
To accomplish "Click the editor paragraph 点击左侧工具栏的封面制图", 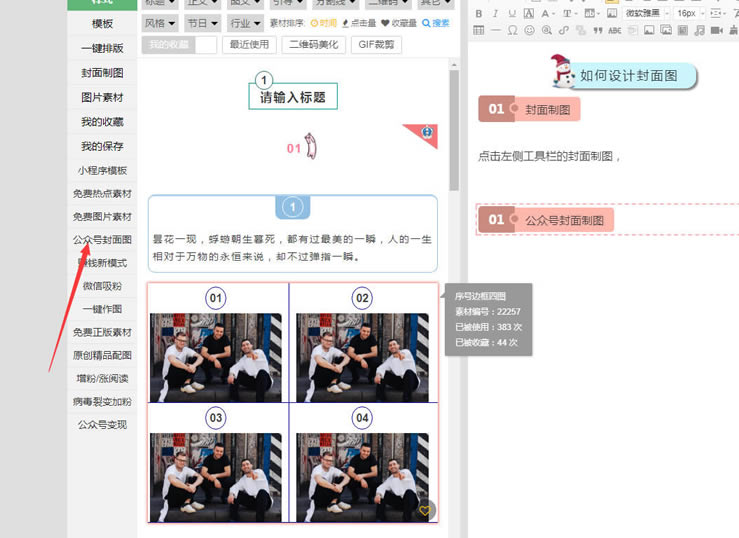I will (550, 156).
